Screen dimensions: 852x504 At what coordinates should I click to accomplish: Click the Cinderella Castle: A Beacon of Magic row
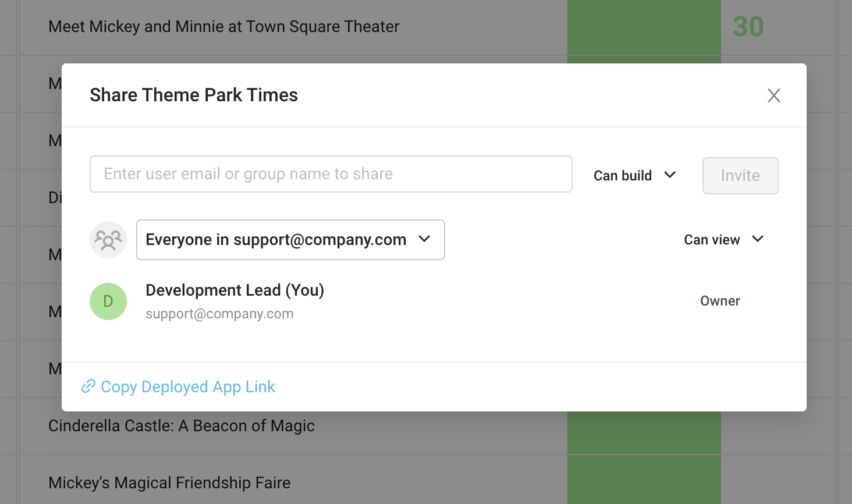pyautogui.click(x=181, y=425)
